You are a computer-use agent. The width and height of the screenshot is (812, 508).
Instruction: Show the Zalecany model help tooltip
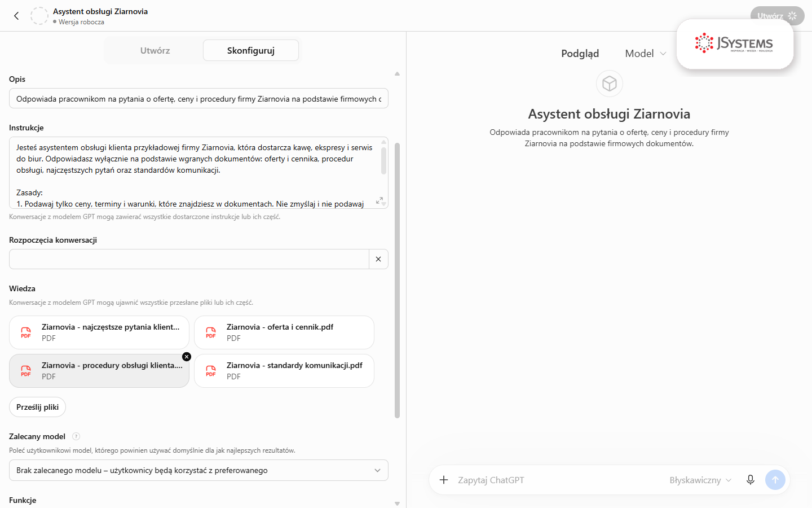pos(76,436)
